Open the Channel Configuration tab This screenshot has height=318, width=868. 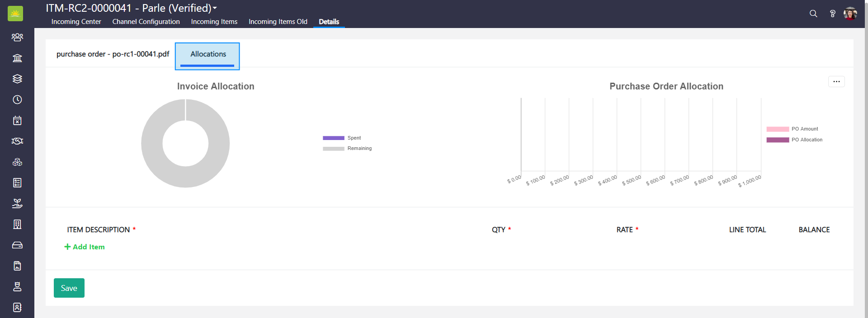tap(146, 22)
